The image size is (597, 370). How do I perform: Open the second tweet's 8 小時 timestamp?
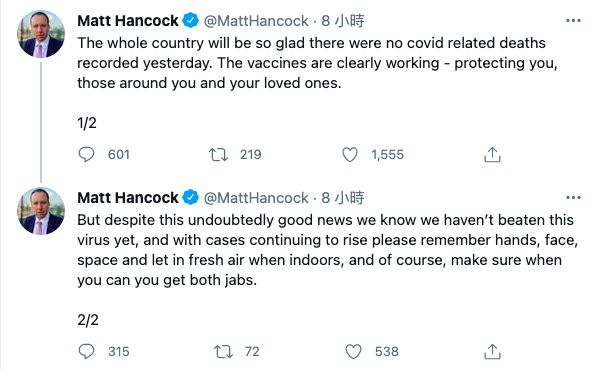click(343, 198)
